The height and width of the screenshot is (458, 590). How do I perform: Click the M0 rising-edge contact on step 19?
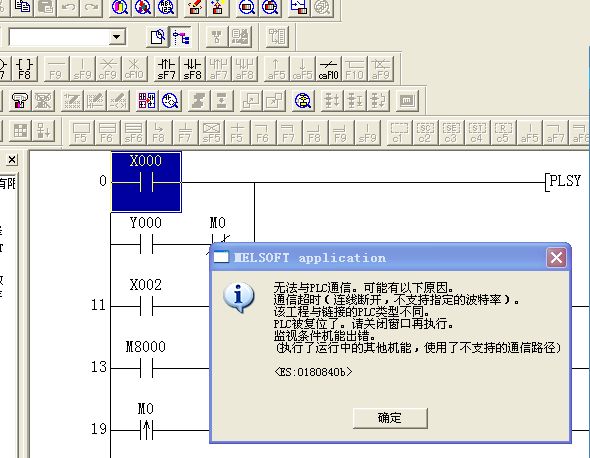click(x=146, y=420)
